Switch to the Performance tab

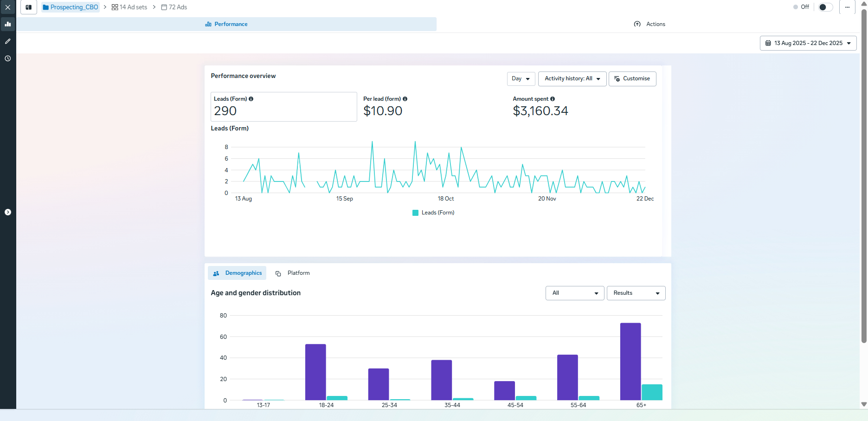tap(226, 24)
